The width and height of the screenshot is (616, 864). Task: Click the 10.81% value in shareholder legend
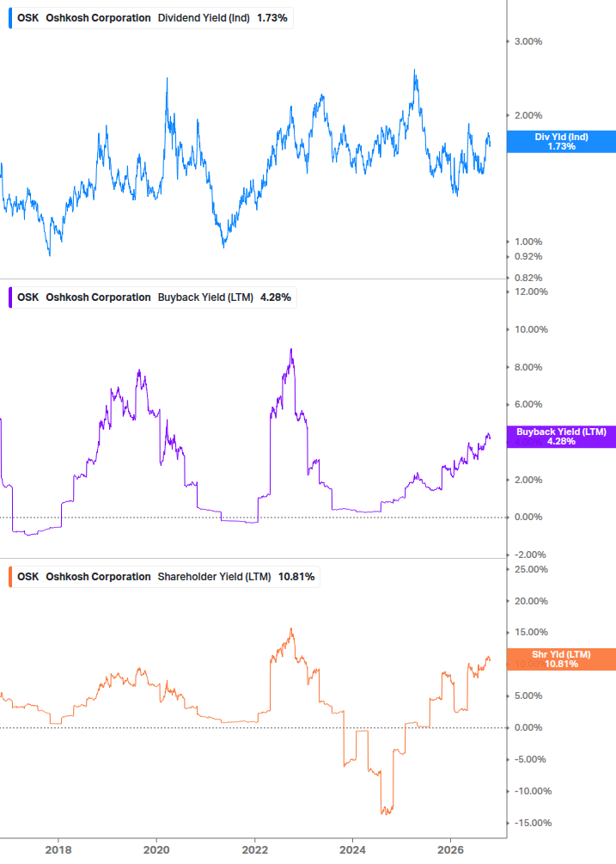point(296,577)
